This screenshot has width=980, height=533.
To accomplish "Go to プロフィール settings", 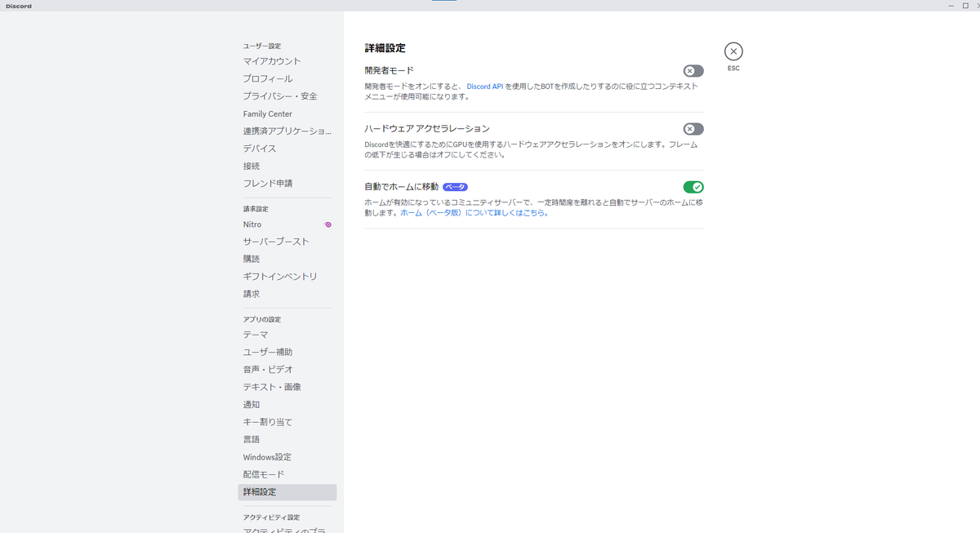I will 287,78.
